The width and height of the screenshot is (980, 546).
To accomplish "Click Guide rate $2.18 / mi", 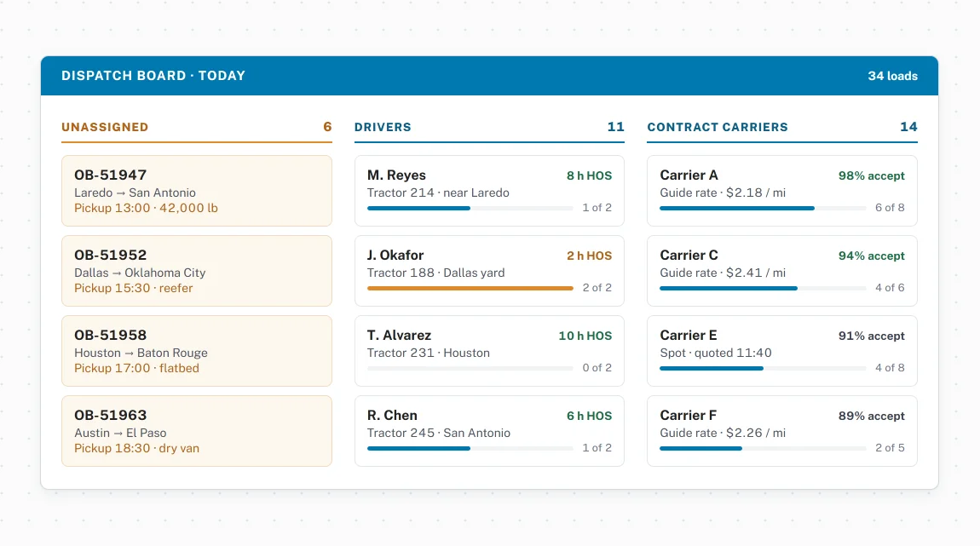I will (x=723, y=193).
